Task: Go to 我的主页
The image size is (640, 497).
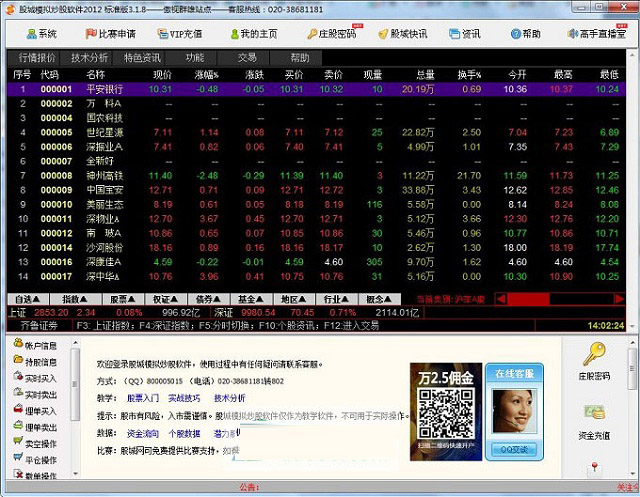Action: [x=253, y=34]
